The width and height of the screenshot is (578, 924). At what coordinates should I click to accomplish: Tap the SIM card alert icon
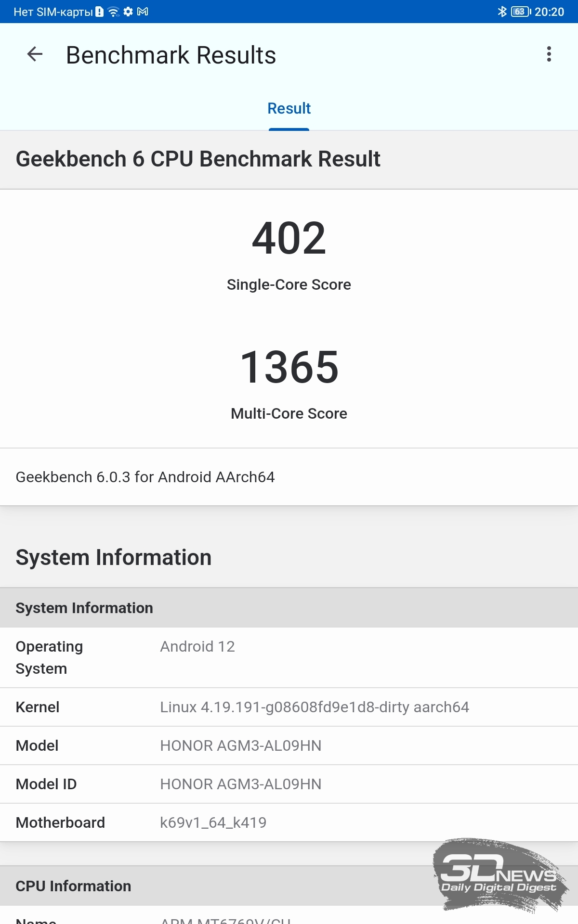(99, 12)
